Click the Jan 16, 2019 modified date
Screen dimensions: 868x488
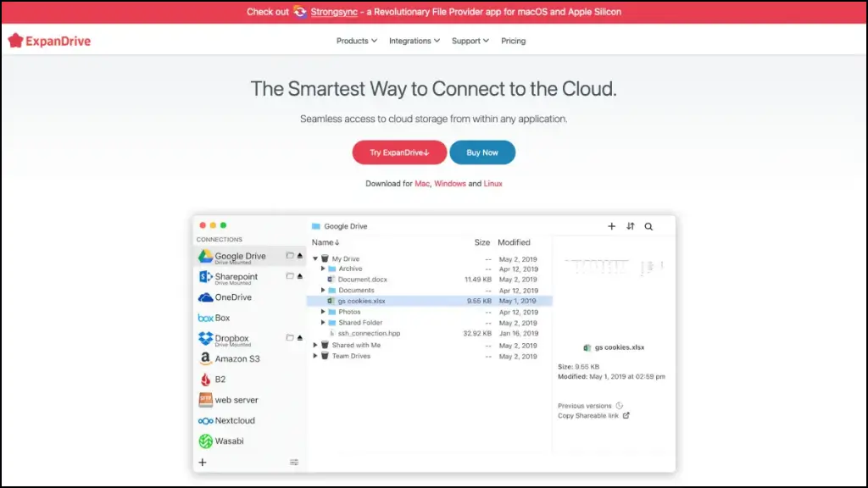518,334
